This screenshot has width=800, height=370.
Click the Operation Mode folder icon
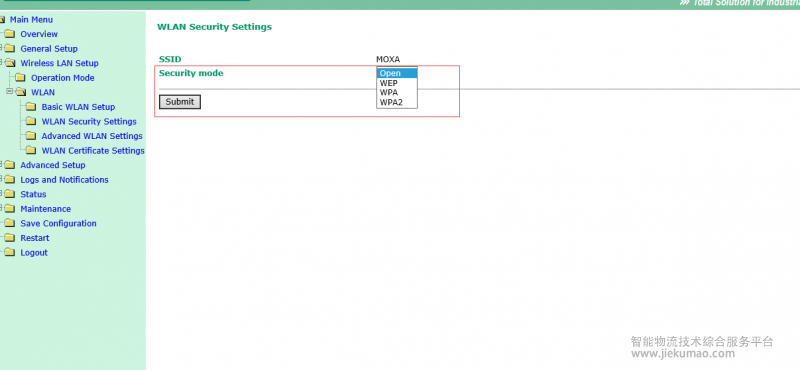tap(20, 78)
